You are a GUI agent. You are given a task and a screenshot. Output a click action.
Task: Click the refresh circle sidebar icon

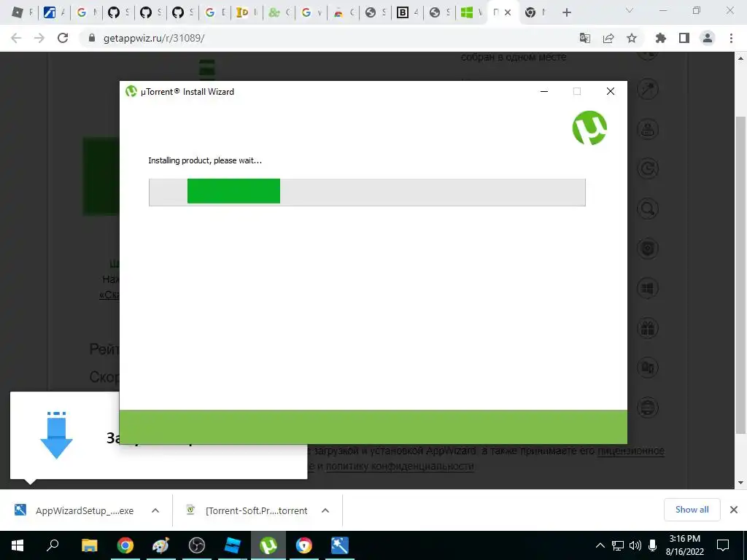(648, 168)
